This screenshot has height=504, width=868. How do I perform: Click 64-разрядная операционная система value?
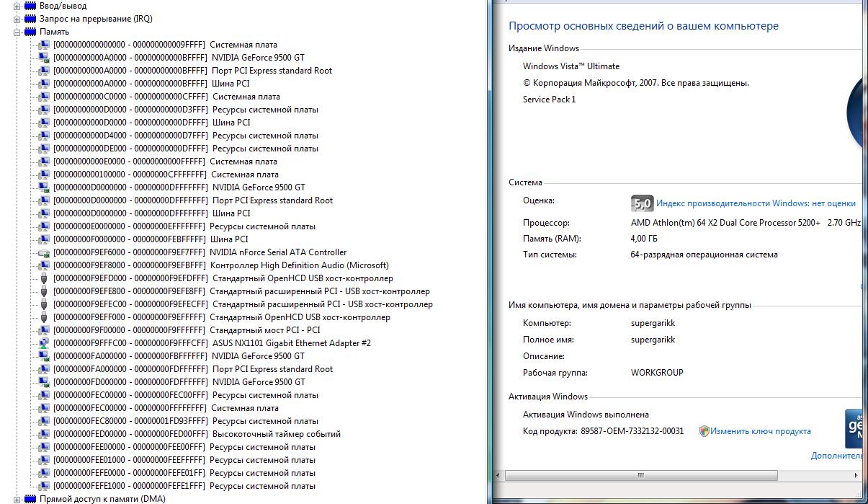(x=704, y=255)
